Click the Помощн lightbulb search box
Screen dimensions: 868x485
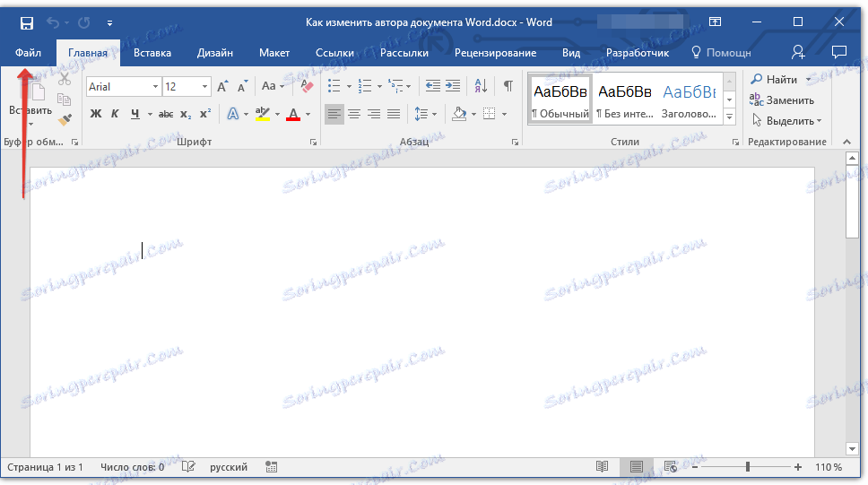point(721,53)
